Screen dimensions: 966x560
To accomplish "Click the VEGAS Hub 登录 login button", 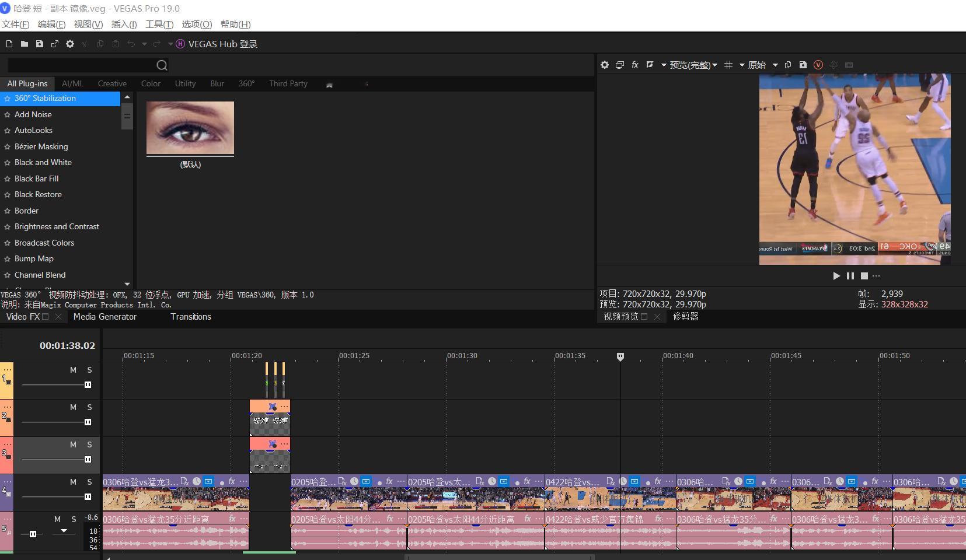I will 223,44.
